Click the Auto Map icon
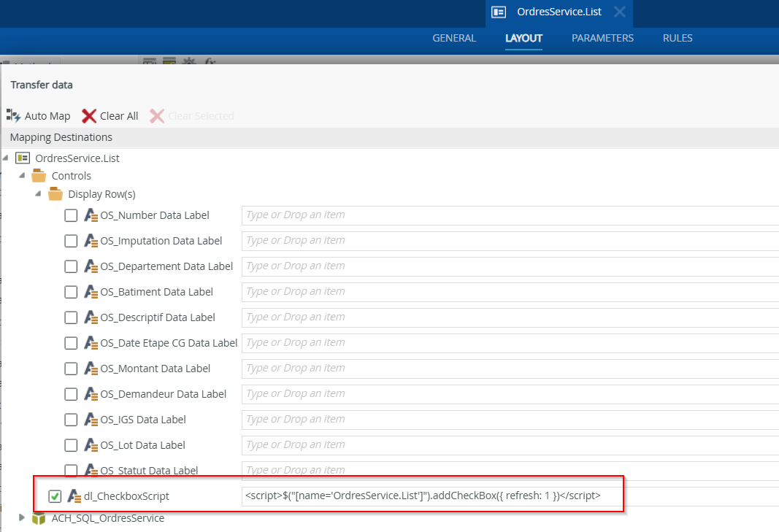The height and width of the screenshot is (532, 779). [13, 115]
